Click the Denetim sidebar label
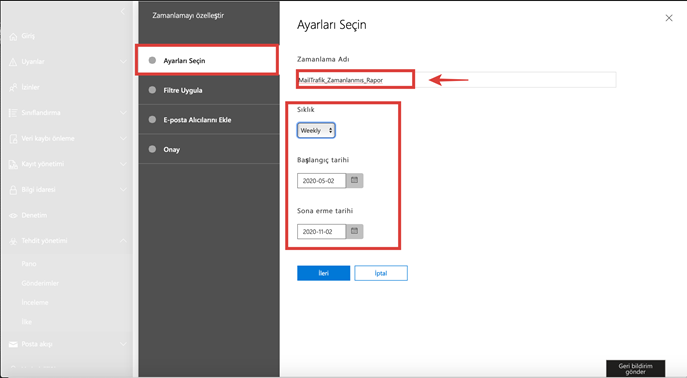This screenshot has width=687, height=378. coord(34,215)
